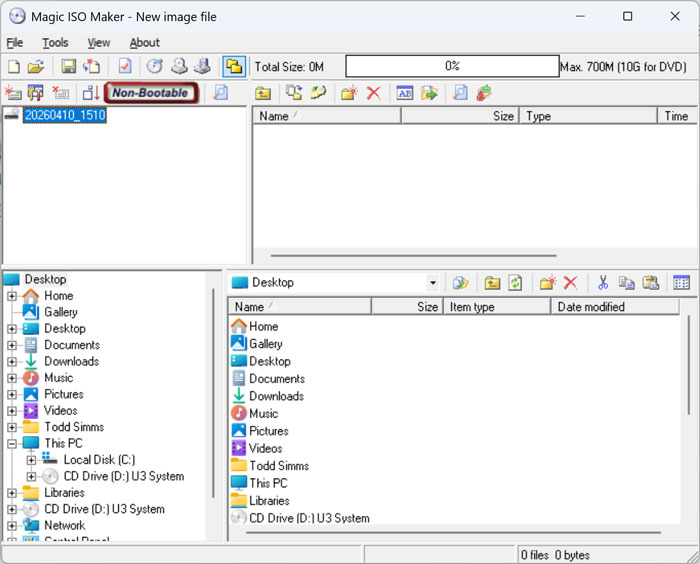
Task: Sort explorer list by Date modified
Action: pos(615,307)
